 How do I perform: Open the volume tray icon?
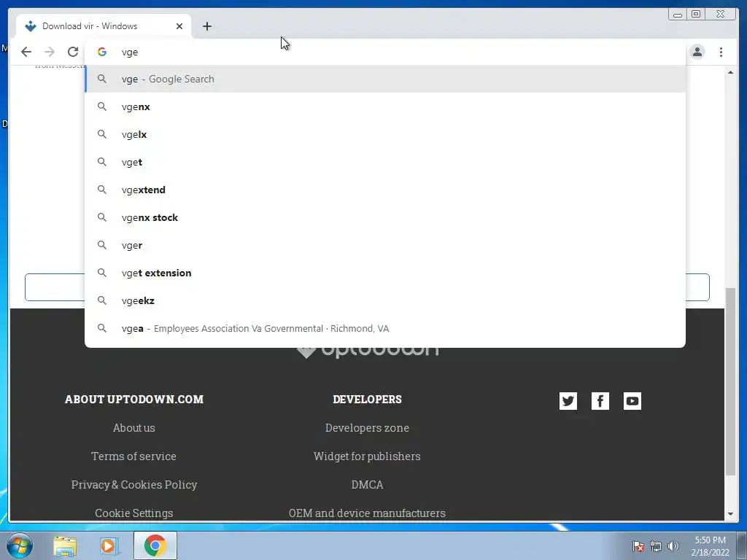673,546
